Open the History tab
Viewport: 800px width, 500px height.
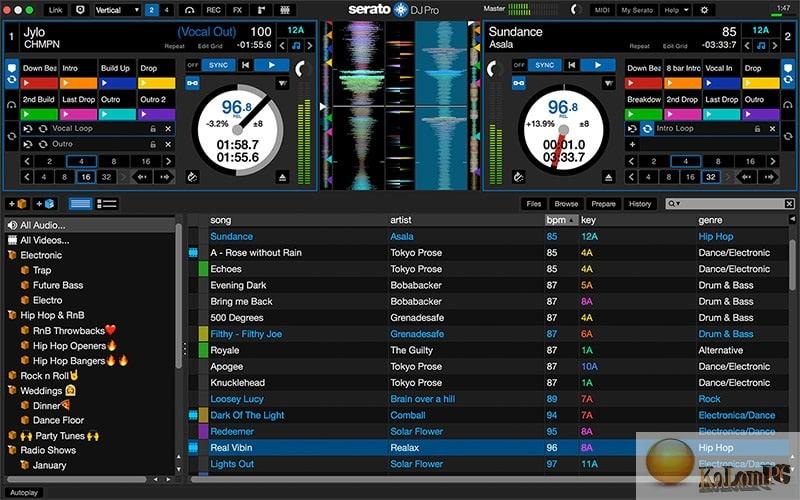click(x=640, y=204)
